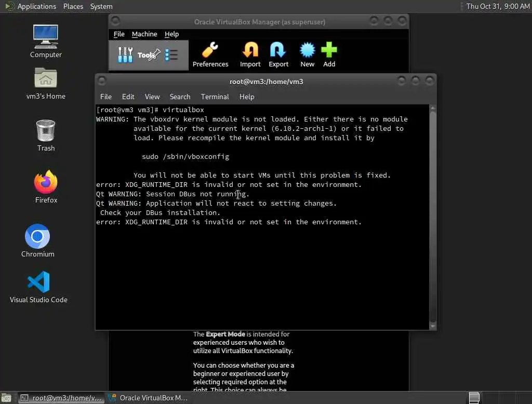Viewport: 532px width, 404px height.
Task: Click the 'Oracle VirtualBox Manager (as superuser)' title
Action: coord(260,22)
